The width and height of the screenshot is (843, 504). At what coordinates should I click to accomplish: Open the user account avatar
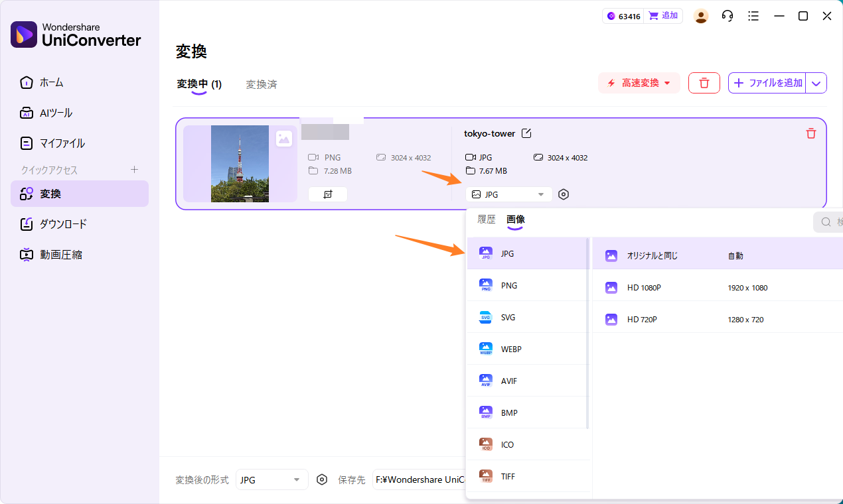[701, 16]
